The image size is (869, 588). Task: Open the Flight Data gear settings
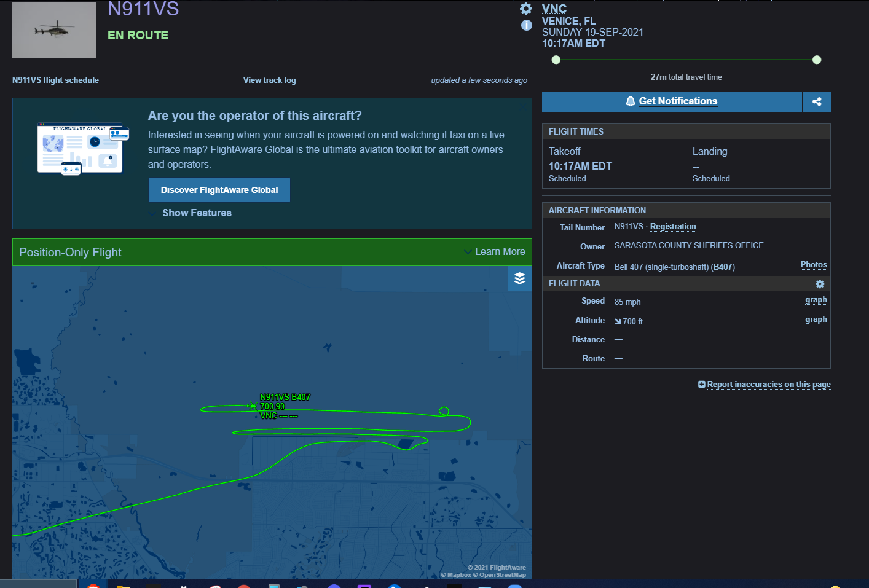coord(819,284)
